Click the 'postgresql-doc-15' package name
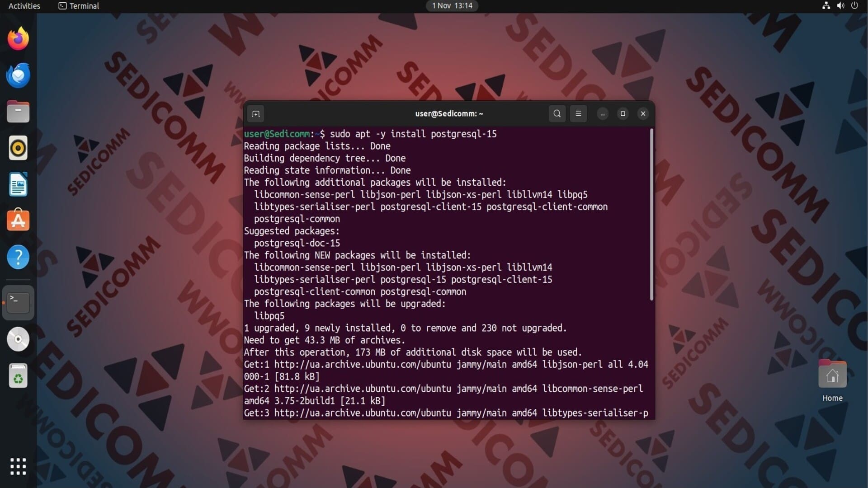Viewport: 868px width, 488px height. (x=297, y=244)
